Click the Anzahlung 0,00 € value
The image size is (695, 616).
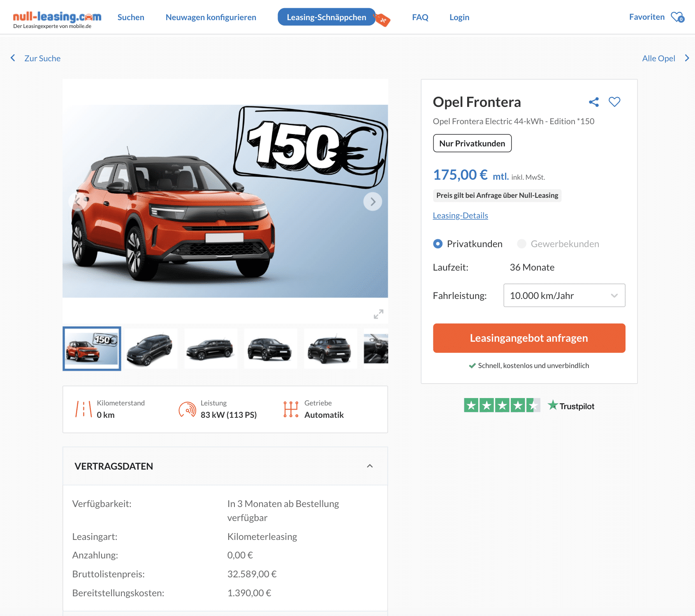(240, 555)
